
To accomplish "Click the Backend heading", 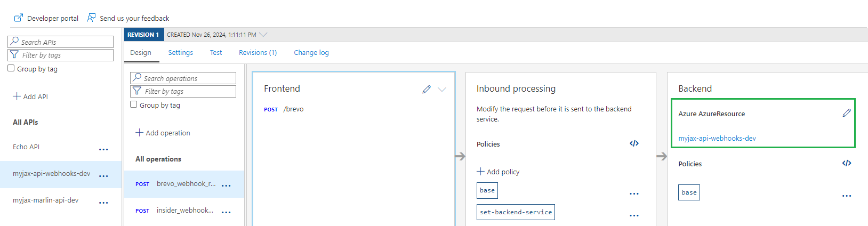I will [695, 88].
